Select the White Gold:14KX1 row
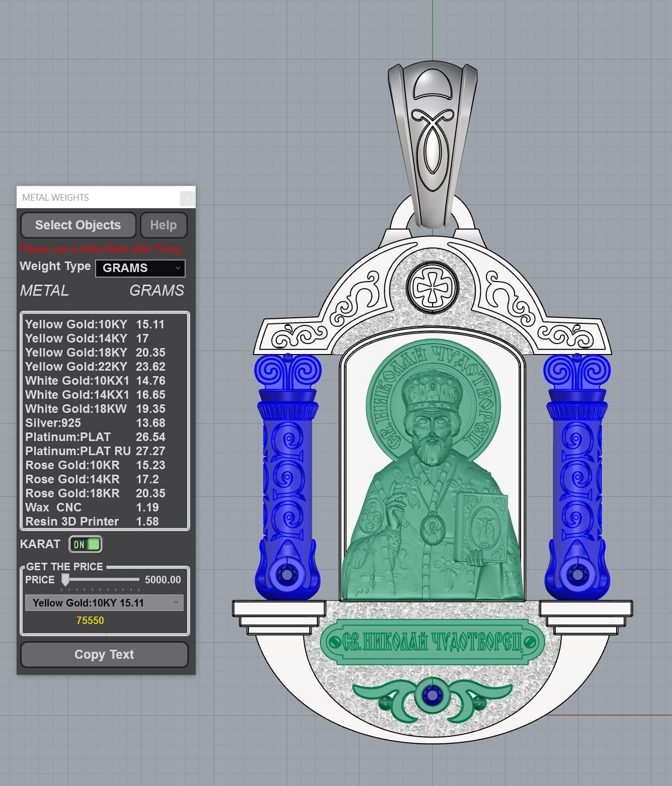 [105, 395]
